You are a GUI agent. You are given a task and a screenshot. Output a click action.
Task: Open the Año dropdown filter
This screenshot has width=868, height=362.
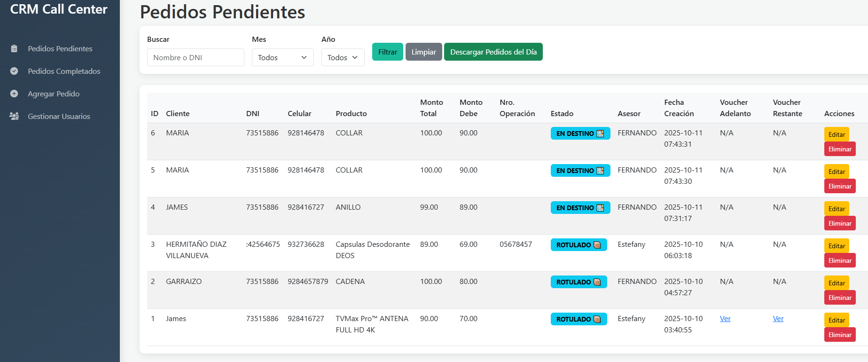343,57
